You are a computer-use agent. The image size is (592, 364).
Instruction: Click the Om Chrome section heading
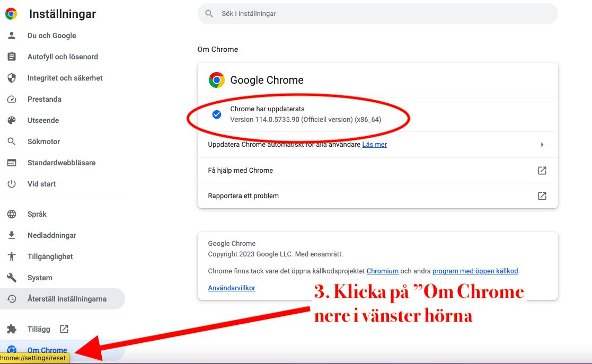pos(217,49)
